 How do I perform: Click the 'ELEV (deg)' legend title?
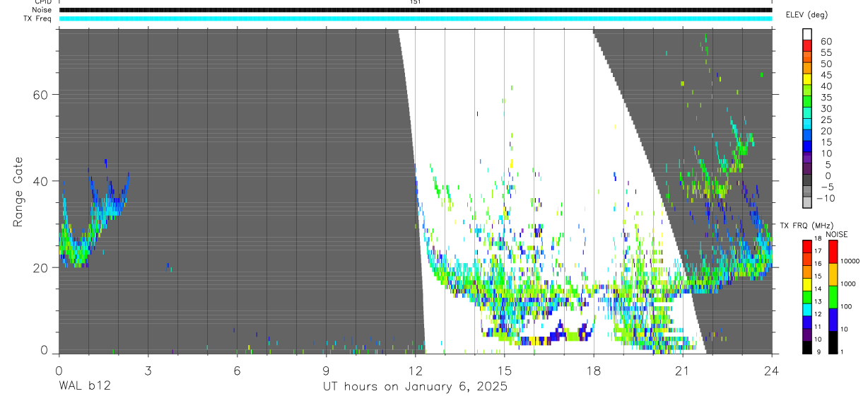(807, 15)
